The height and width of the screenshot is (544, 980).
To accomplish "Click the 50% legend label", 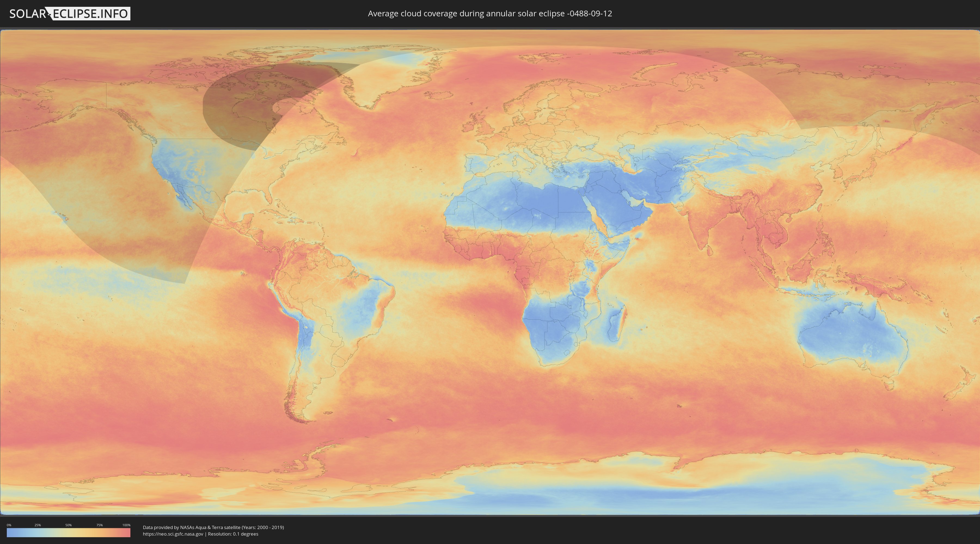I will coord(69,525).
